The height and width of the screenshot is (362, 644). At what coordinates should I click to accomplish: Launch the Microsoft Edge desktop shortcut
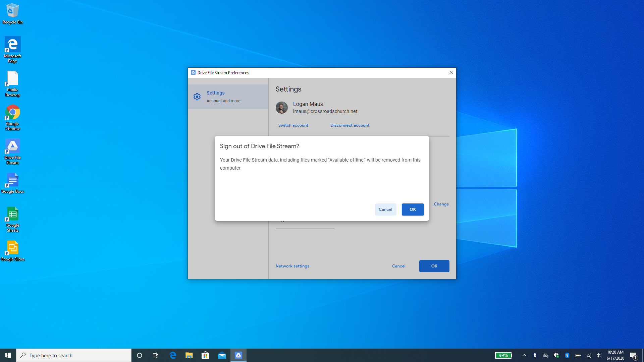13,50
